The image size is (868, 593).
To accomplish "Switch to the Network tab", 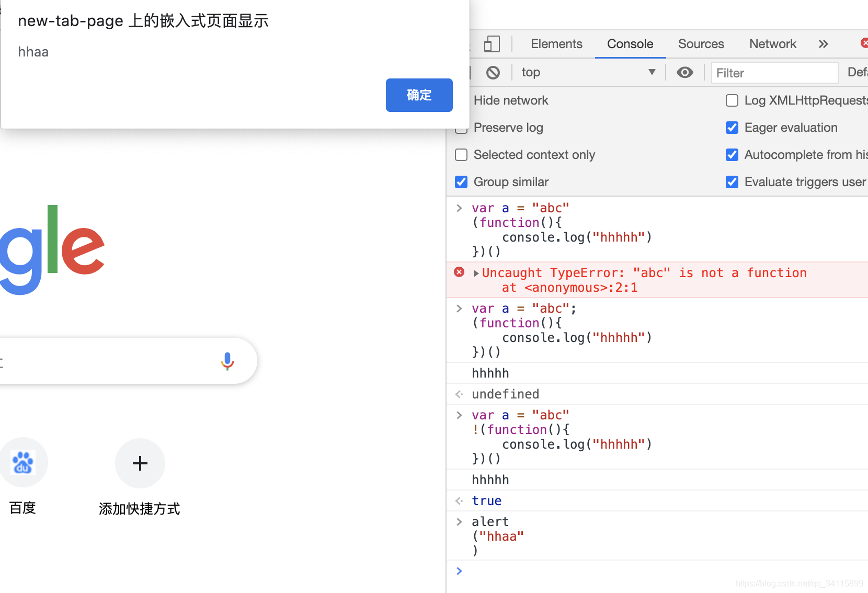I will pos(773,44).
